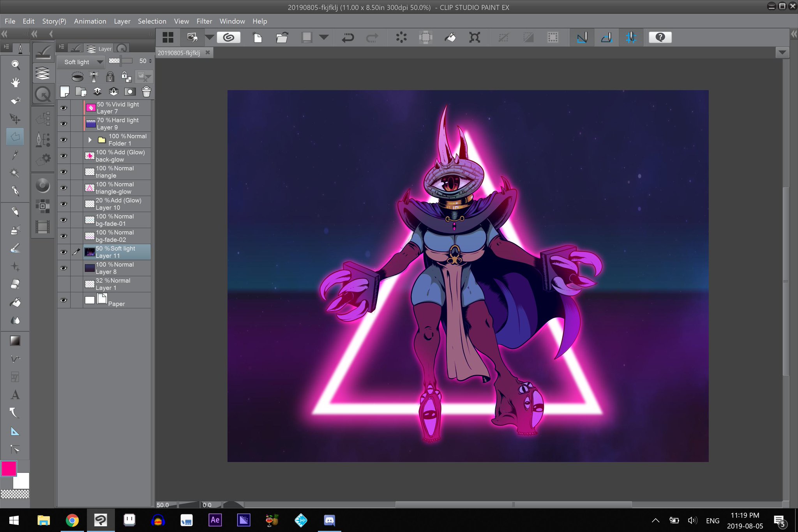Click the Undo arrow in command bar

pos(348,37)
